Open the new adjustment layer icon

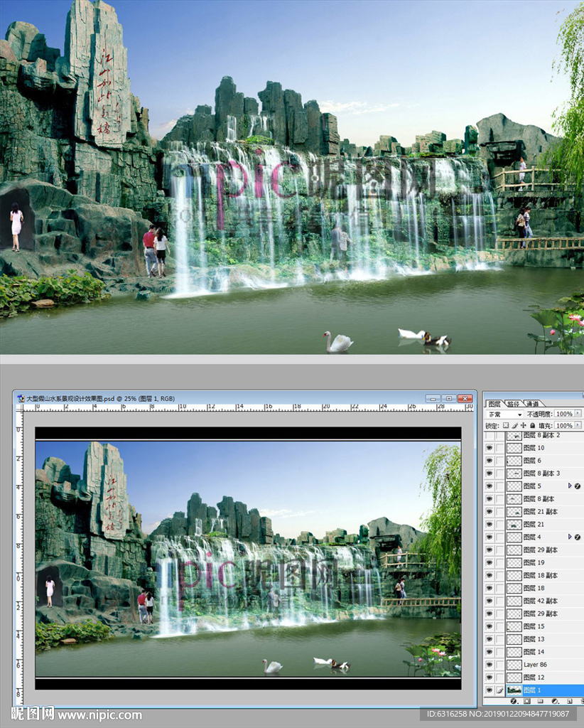tap(555, 701)
